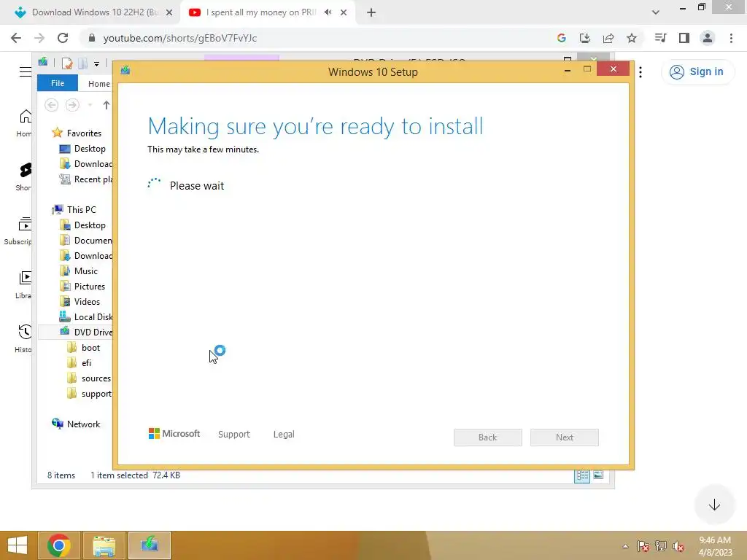
Task: Select DVD Drive in navigation pane
Action: click(x=86, y=332)
